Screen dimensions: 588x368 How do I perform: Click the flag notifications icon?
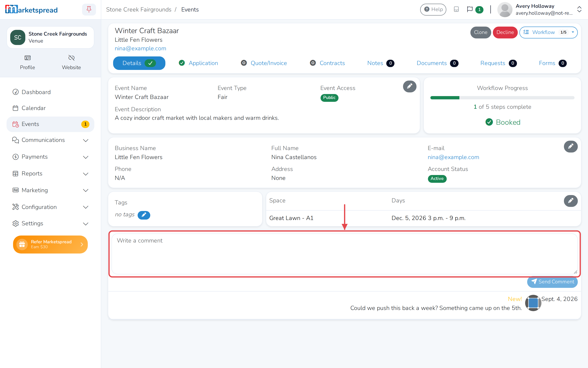coord(470,9)
